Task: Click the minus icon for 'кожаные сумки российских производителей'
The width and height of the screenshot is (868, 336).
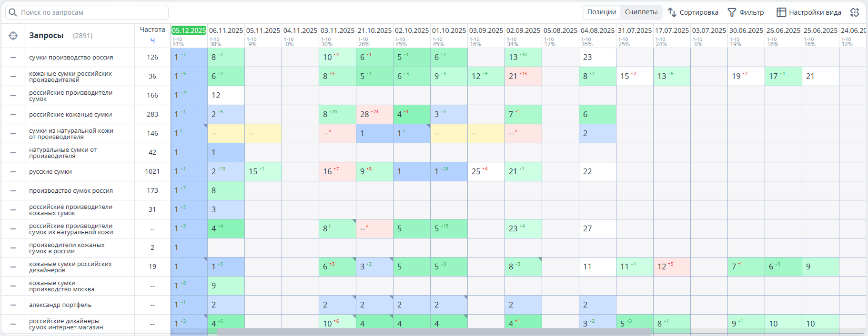Action: pyautogui.click(x=13, y=77)
